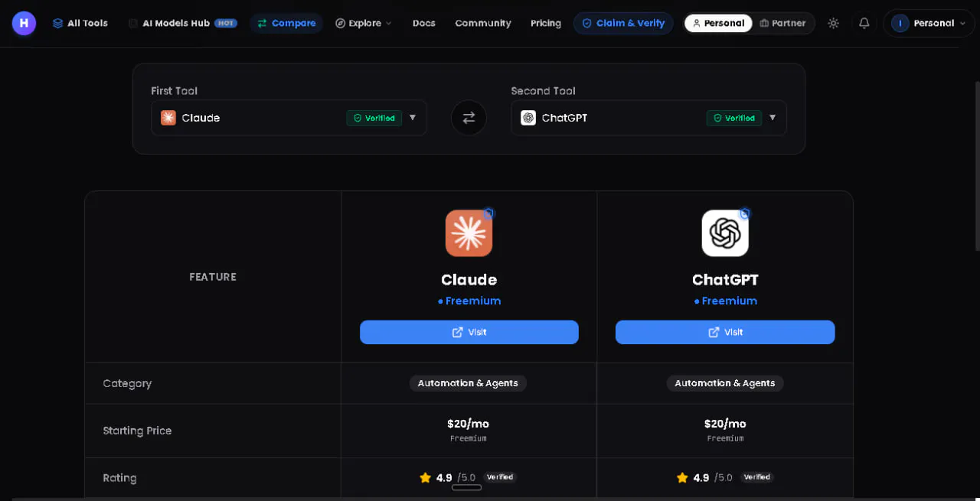
Task: Open the Pricing page
Action: point(546,23)
